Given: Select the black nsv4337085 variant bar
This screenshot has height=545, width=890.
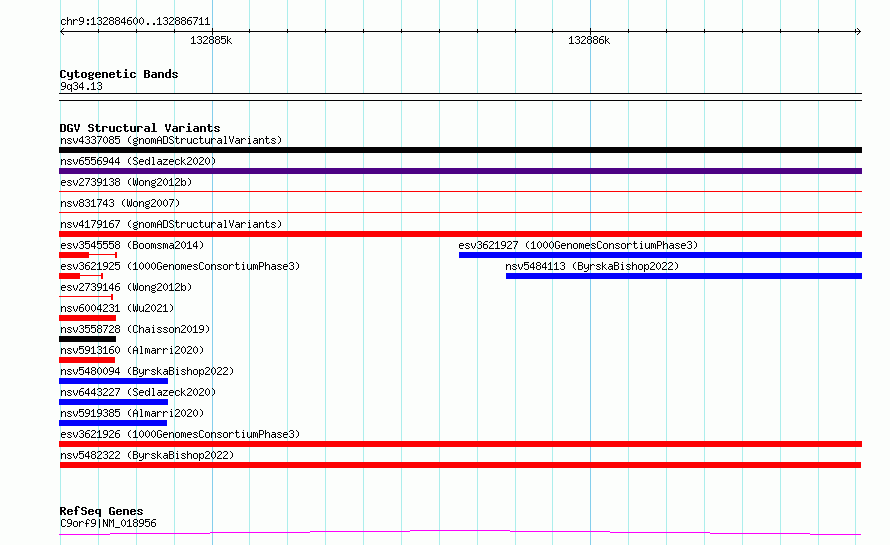Looking at the screenshot, I should [x=460, y=150].
